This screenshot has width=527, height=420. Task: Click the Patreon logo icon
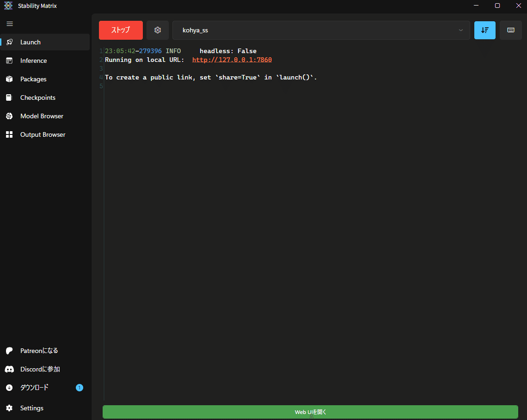coord(9,351)
